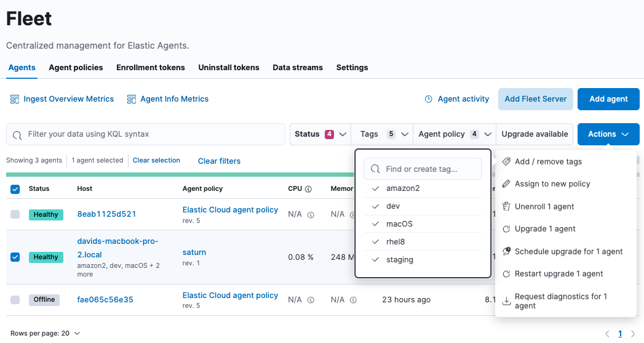The height and width of the screenshot is (343, 644).
Task: Click the Ingest Overview Metrics dashboard icon
Action: 15,99
